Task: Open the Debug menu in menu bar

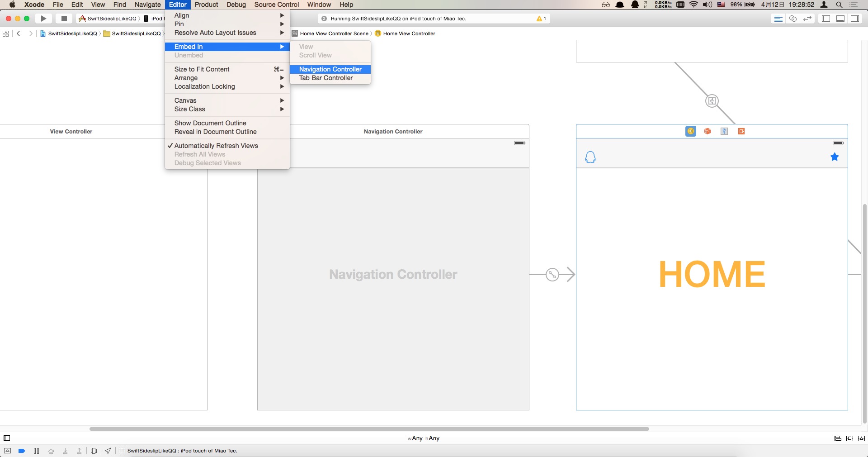Action: [x=236, y=5]
